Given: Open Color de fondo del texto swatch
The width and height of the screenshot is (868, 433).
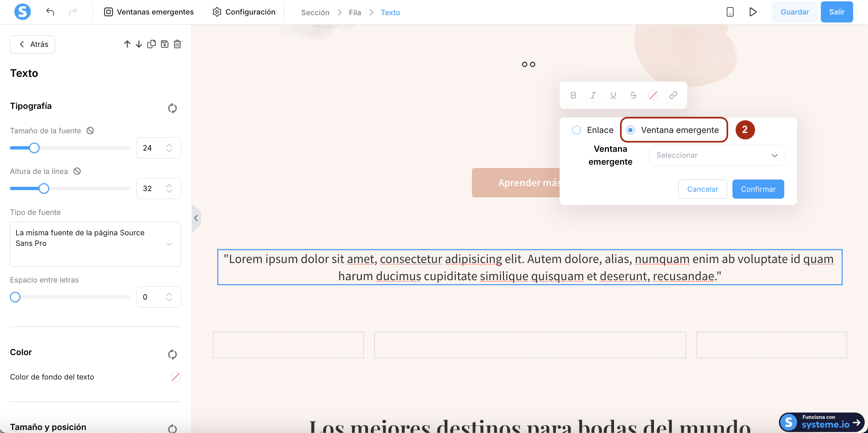Looking at the screenshot, I should tap(175, 377).
